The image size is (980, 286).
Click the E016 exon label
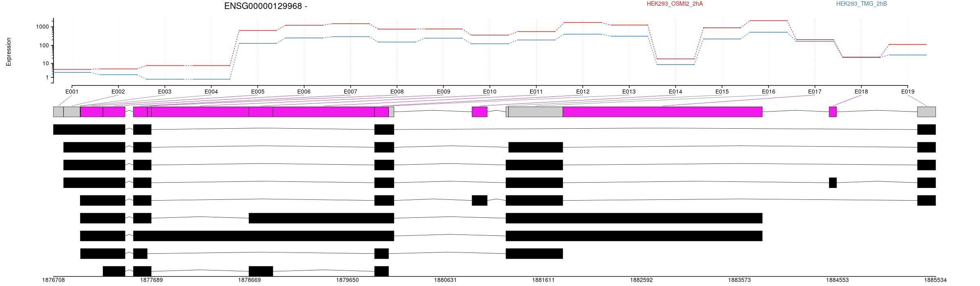768,92
